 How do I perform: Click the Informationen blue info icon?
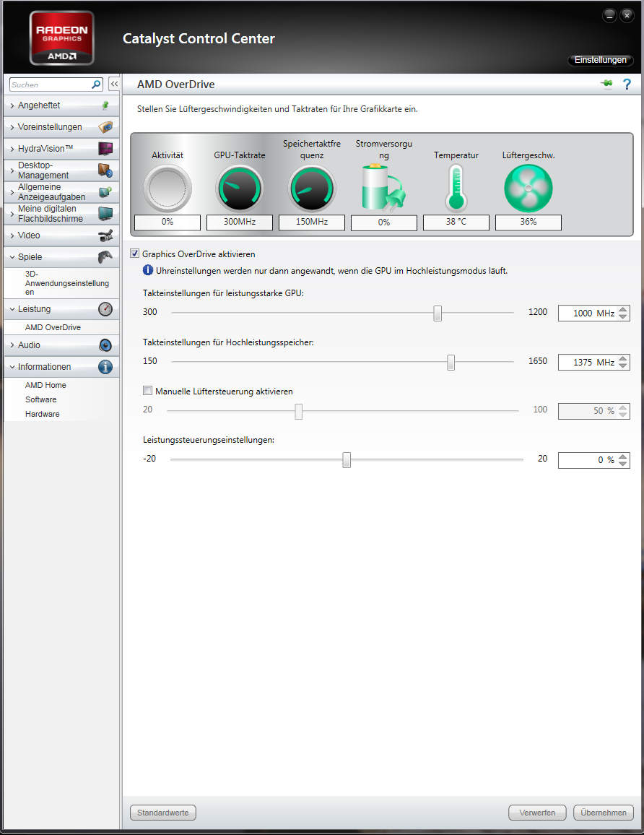coord(105,367)
